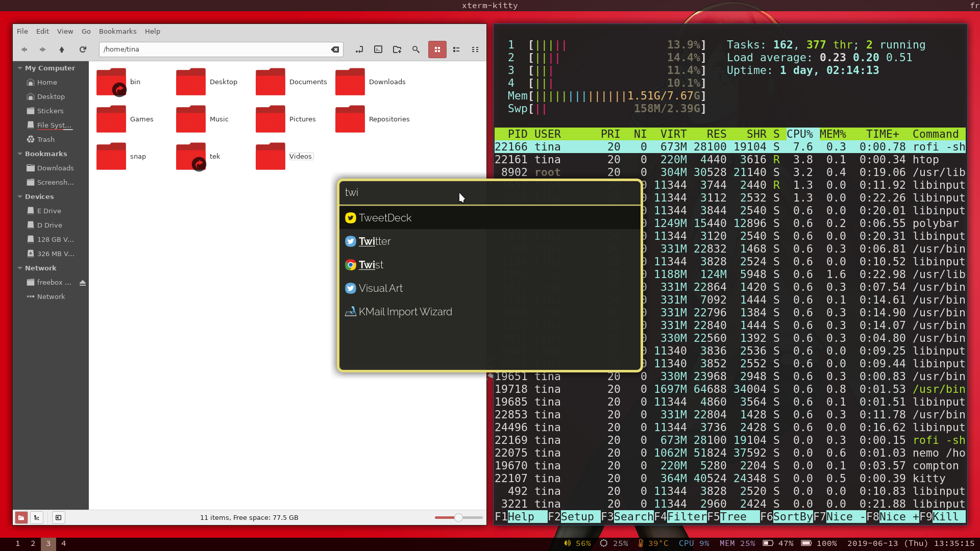This screenshot has height=551, width=980.
Task: Clear the location bar path
Action: click(335, 49)
